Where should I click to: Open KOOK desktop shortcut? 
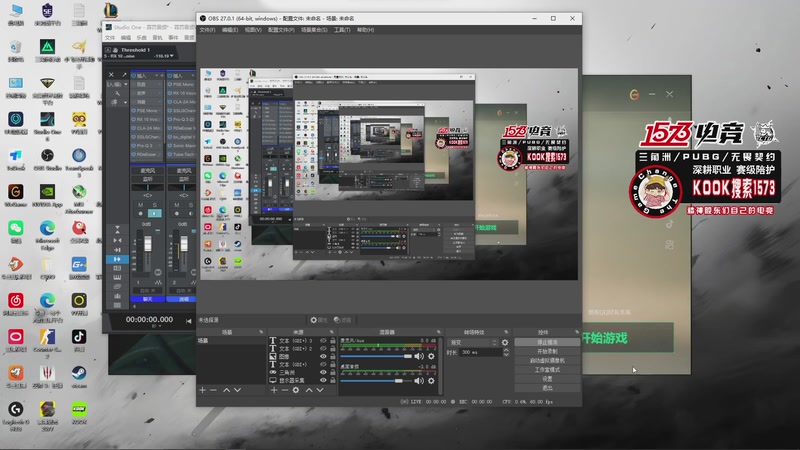click(x=79, y=412)
